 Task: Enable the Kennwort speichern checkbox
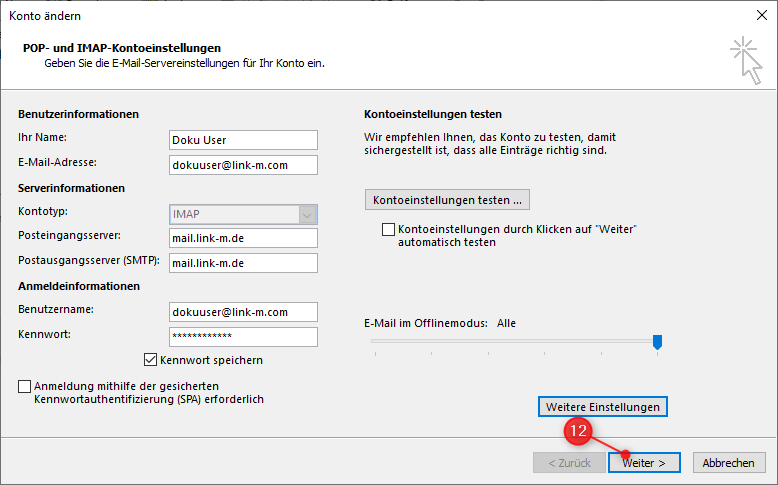click(151, 360)
